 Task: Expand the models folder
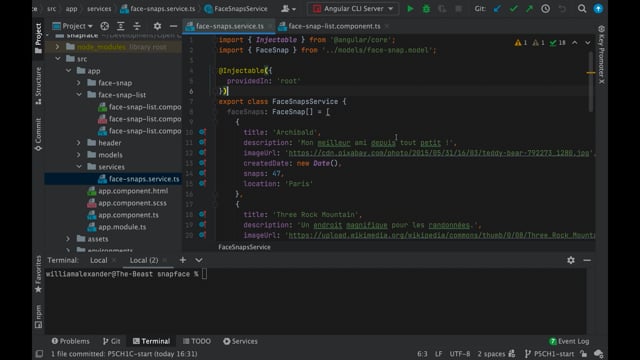(79, 155)
